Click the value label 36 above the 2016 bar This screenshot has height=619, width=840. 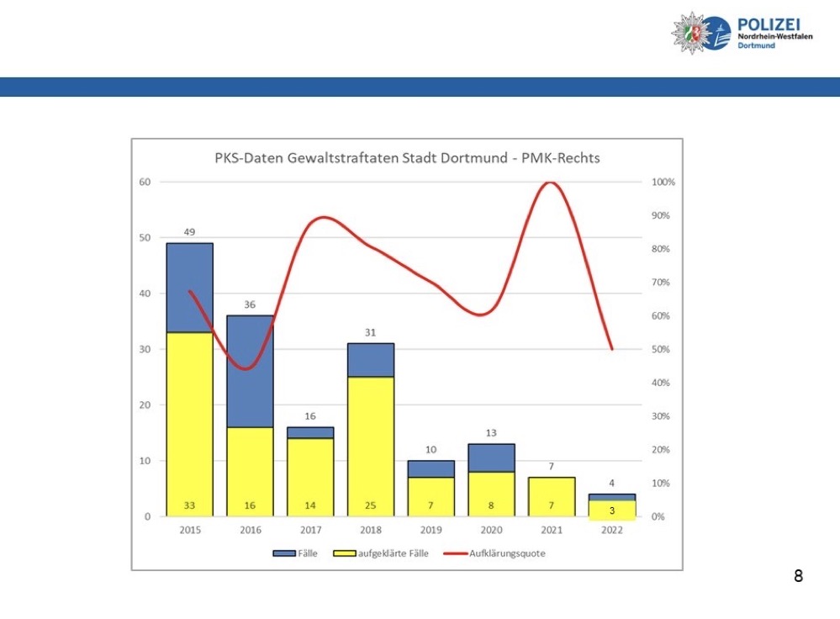tap(250, 304)
